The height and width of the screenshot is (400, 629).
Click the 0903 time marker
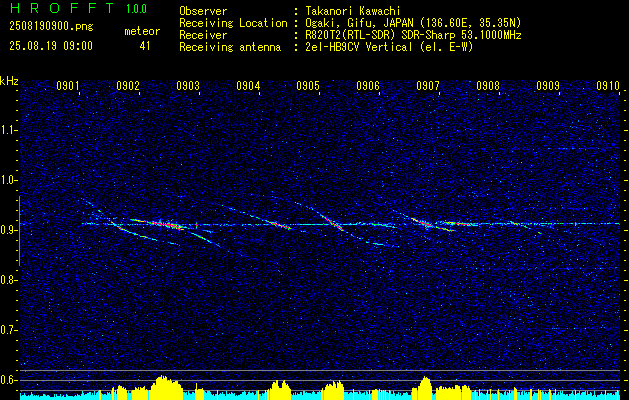pyautogui.click(x=188, y=86)
